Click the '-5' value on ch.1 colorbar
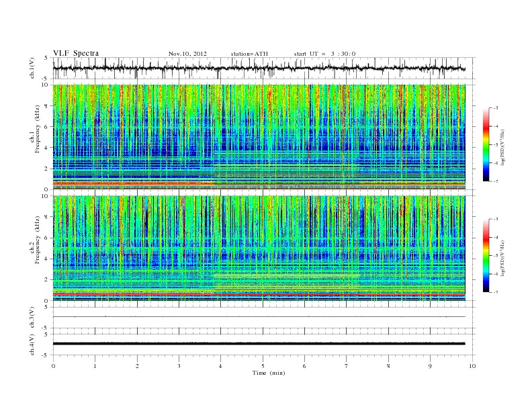Image resolution: width=532 pixels, height=411 pixels. click(x=496, y=145)
